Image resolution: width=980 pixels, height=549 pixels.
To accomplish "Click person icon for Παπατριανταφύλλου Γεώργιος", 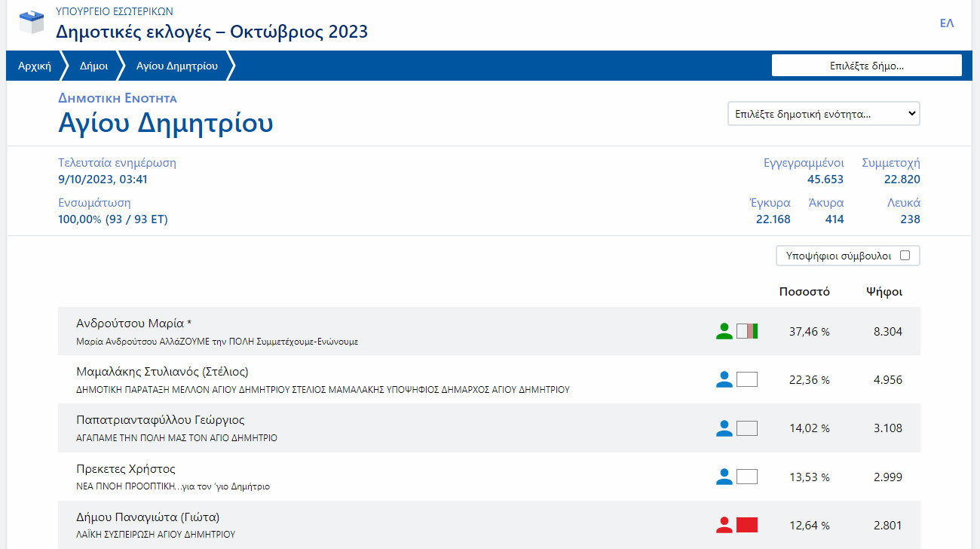I will point(724,428).
